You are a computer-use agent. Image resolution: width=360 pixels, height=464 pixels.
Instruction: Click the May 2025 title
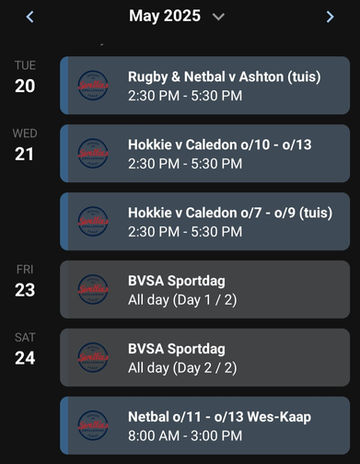pos(165,16)
